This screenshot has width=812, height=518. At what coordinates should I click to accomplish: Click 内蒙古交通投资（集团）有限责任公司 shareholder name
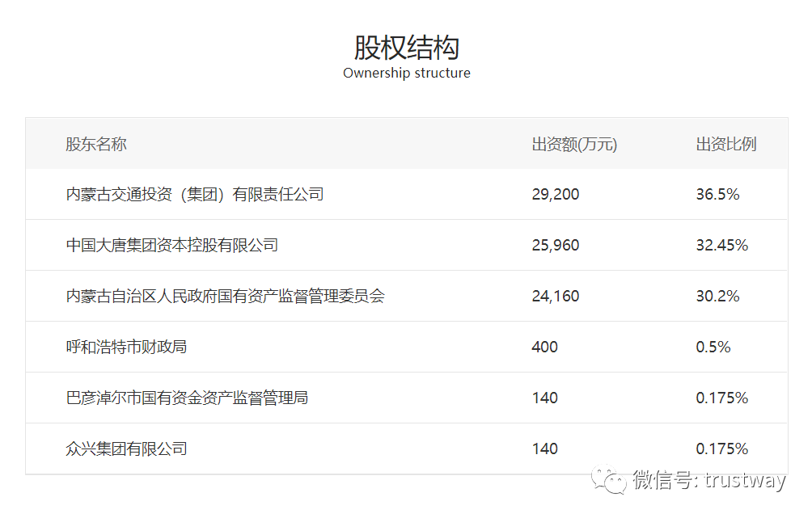195,194
